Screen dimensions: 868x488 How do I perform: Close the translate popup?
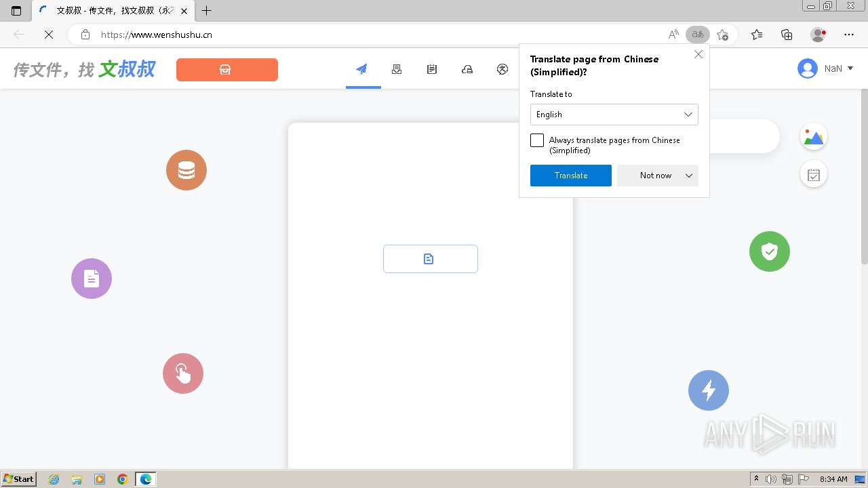click(698, 54)
